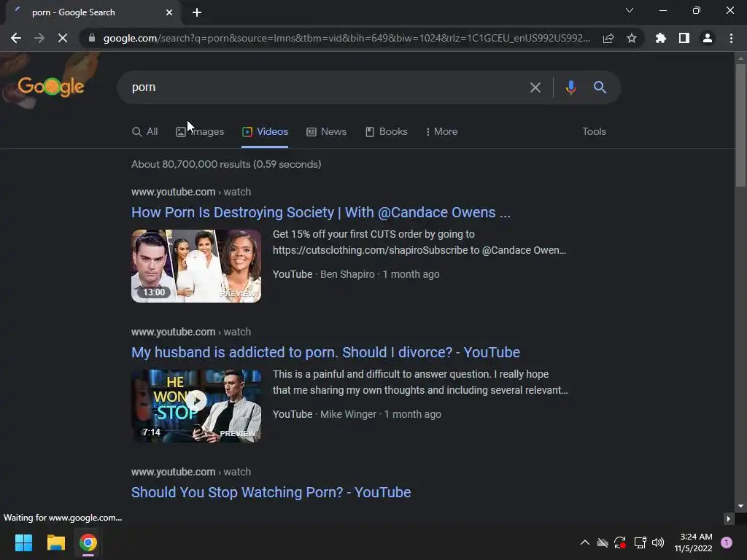Close the Google Search tab
The width and height of the screenshot is (747, 560).
(169, 12)
